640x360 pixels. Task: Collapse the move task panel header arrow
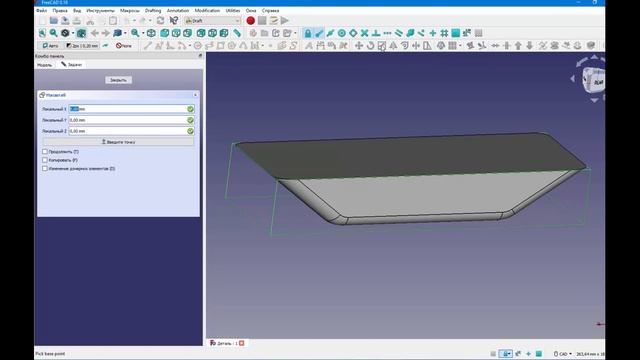tap(195, 95)
